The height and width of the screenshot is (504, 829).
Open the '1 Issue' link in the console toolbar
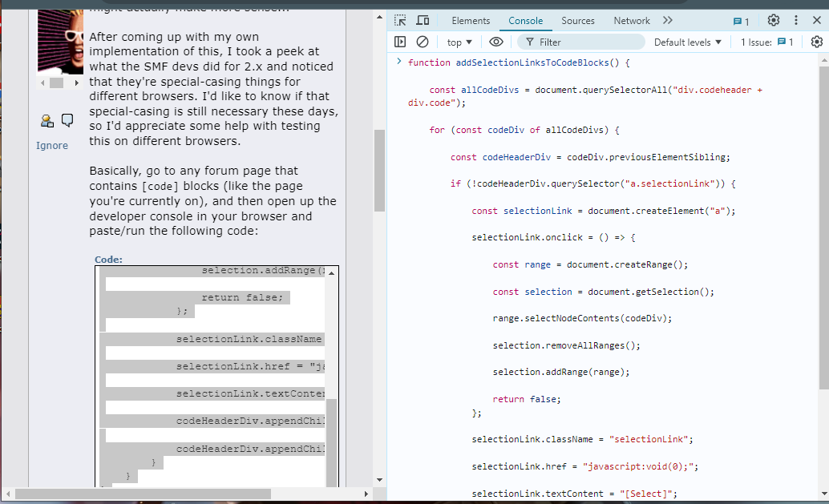766,42
